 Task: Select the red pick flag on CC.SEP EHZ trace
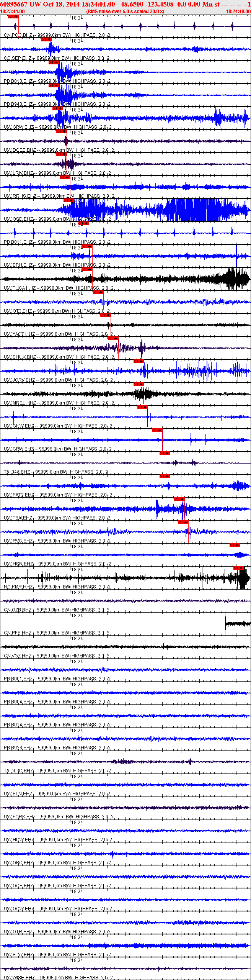tap(46, 39)
